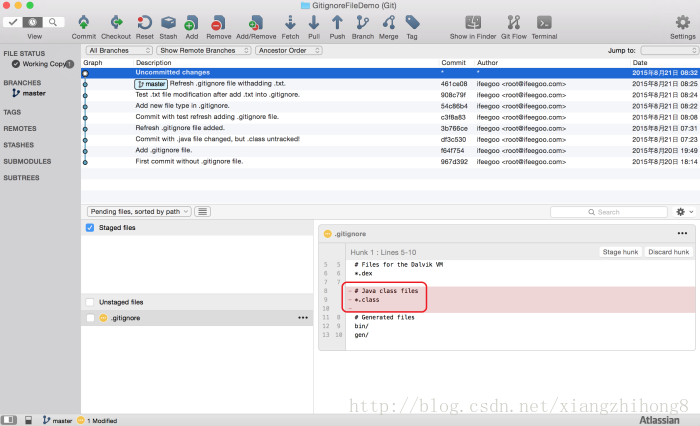Click the list view mode icon
This screenshot has height=426, width=700.
[203, 212]
